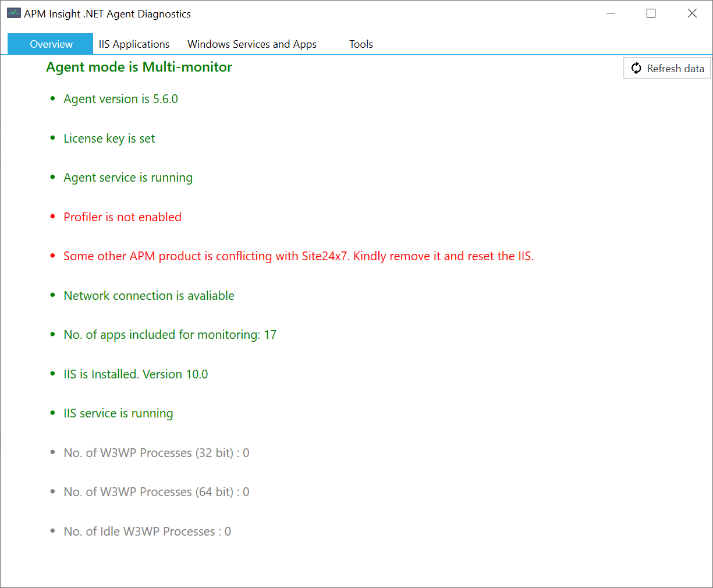713x588 pixels.
Task: Click the APM Insight app icon in title bar
Action: 14,13
